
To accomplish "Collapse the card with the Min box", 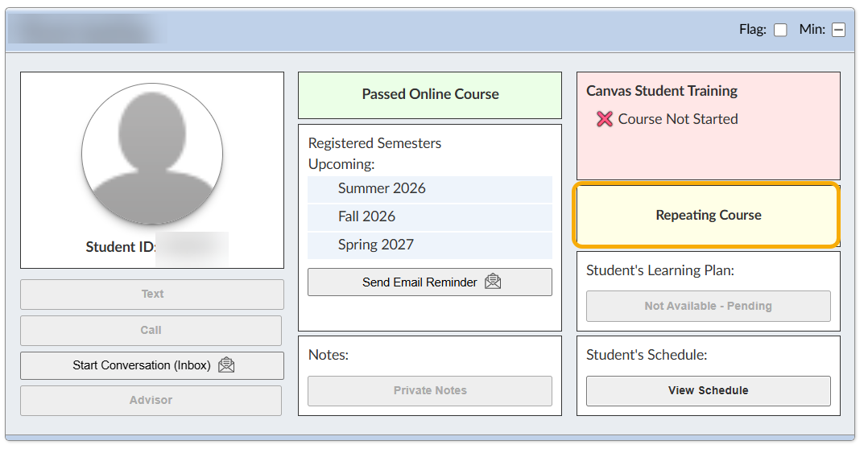I will (x=839, y=30).
